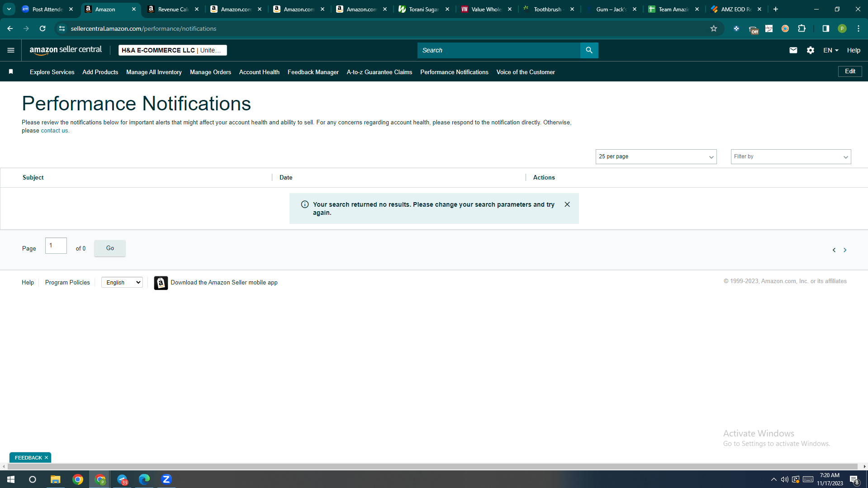Click the Search input field
Screen dimensions: 868x488
coord(498,50)
